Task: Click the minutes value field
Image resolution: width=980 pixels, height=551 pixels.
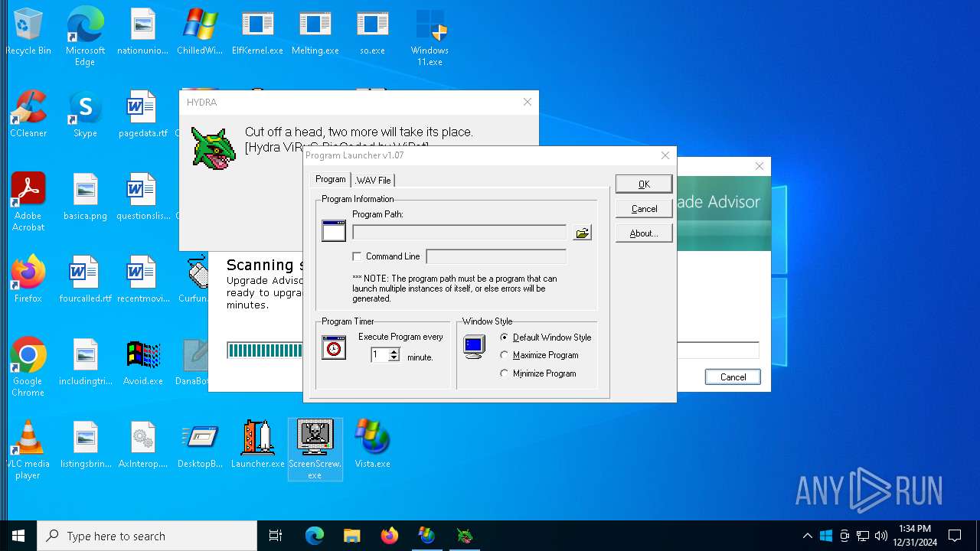Action: pos(380,355)
